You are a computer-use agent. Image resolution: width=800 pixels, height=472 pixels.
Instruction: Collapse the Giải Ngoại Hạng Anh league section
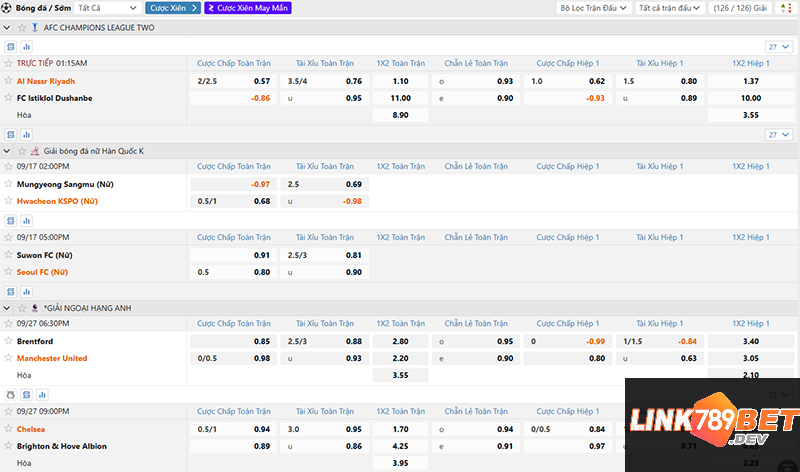click(x=8, y=308)
